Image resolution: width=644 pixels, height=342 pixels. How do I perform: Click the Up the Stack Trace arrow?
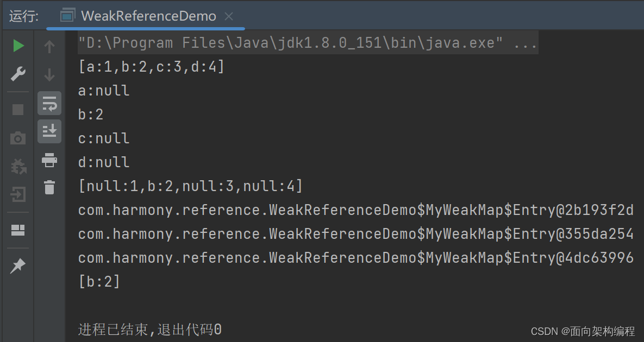[49, 46]
